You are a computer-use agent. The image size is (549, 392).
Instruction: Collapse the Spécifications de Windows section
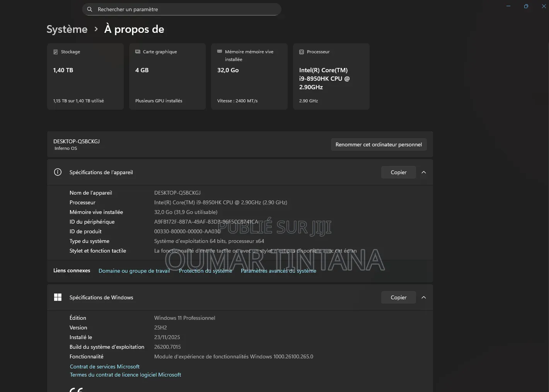[x=424, y=297]
